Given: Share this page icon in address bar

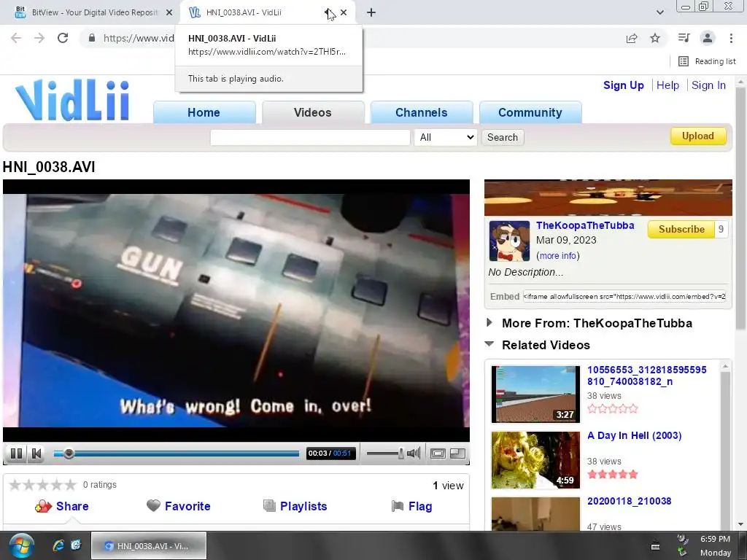Looking at the screenshot, I should point(632,38).
